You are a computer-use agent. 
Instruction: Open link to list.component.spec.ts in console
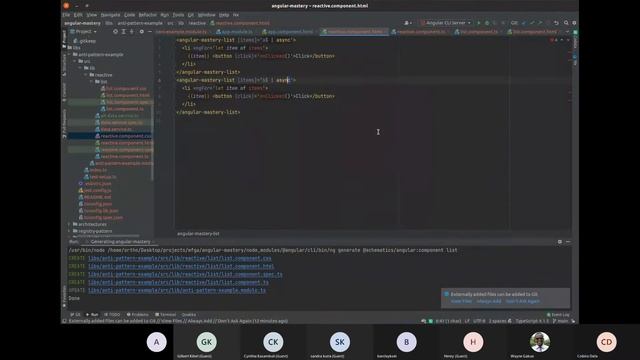(x=185, y=274)
